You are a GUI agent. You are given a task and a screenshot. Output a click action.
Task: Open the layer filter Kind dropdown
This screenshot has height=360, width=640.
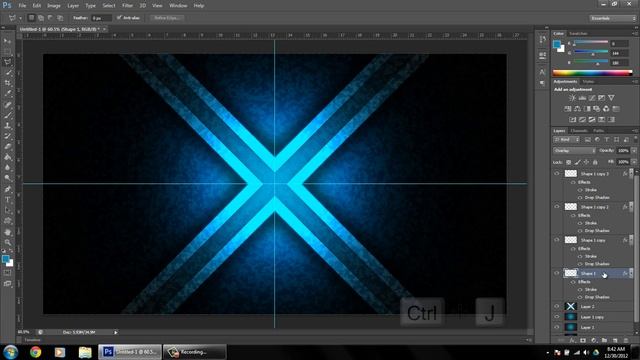[x=567, y=140]
